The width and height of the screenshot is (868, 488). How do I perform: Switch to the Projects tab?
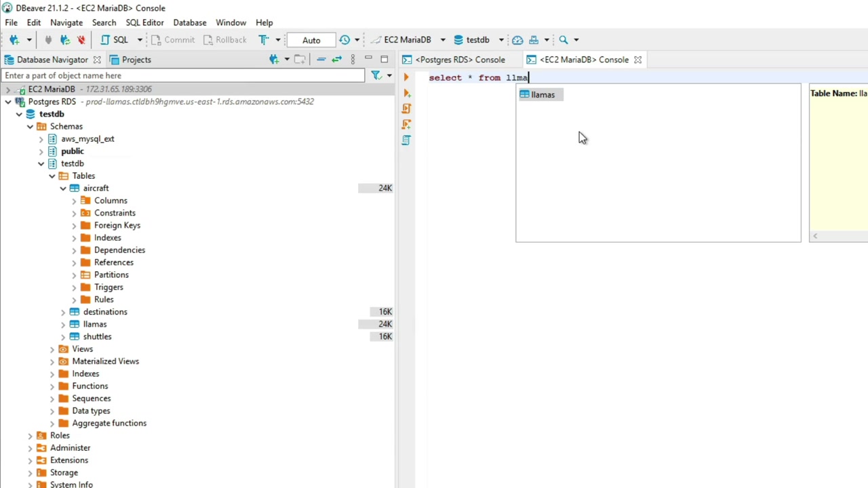click(x=130, y=60)
